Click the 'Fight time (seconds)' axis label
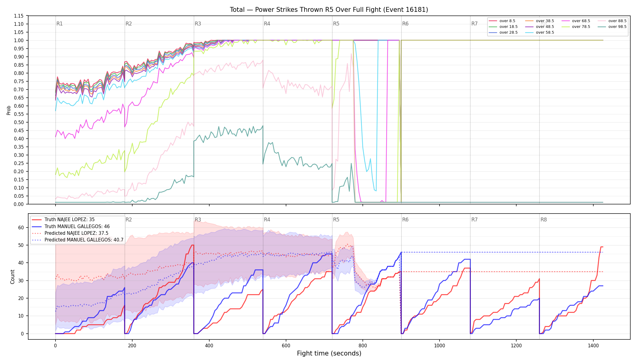This screenshot has height=364, width=637. pyautogui.click(x=329, y=353)
